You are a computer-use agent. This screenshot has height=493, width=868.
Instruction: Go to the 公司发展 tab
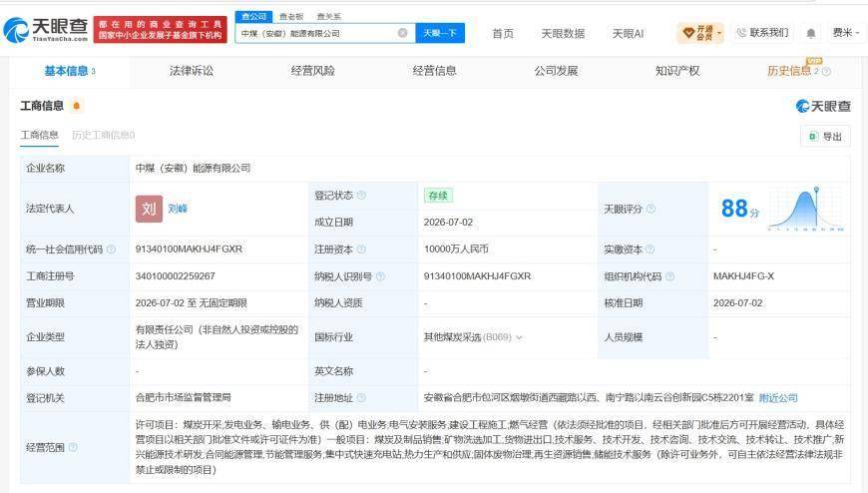556,71
